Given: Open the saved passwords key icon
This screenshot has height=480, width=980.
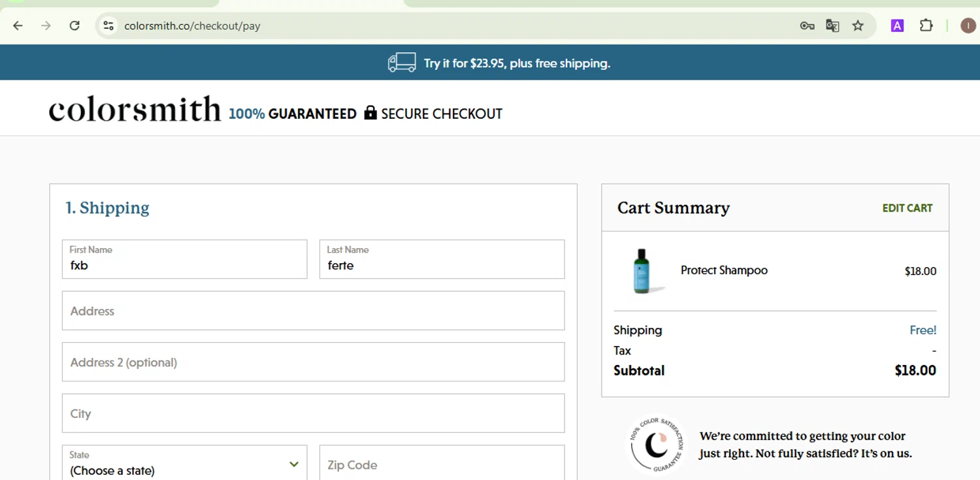Looking at the screenshot, I should tap(807, 25).
